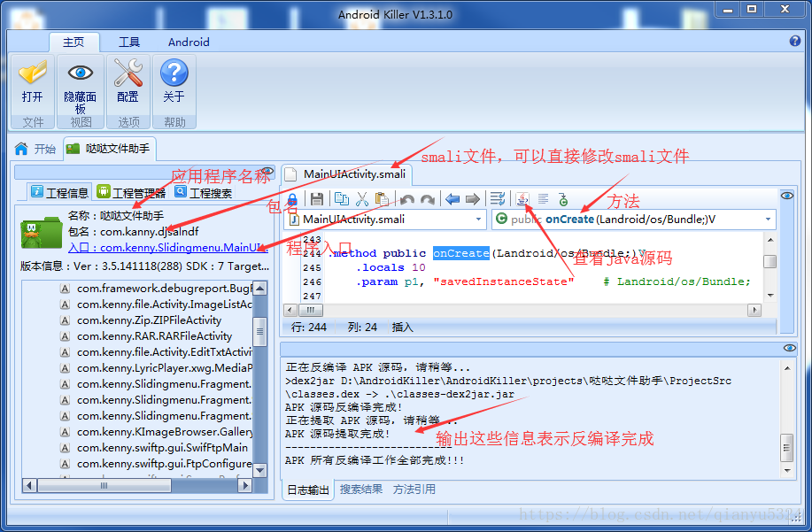This screenshot has width=812, height=532.
Task: Switch to the 主页 ribbon tab
Action: click(73, 42)
